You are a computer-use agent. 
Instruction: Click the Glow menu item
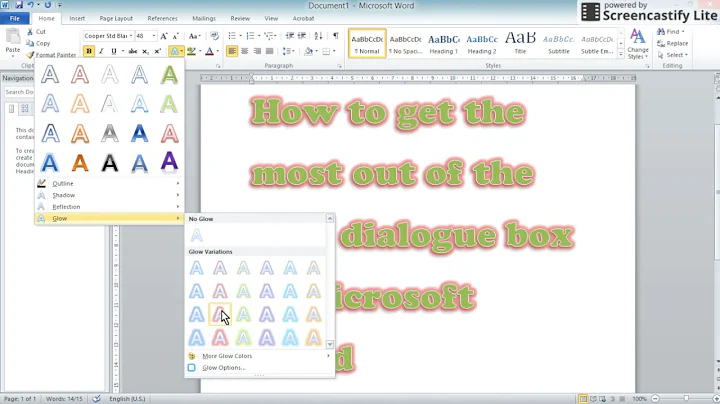pyautogui.click(x=109, y=219)
